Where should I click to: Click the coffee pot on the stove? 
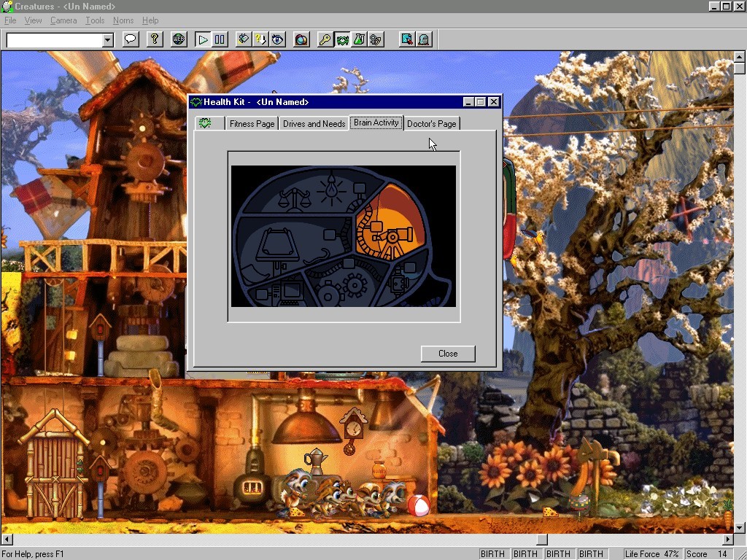pyautogui.click(x=315, y=461)
